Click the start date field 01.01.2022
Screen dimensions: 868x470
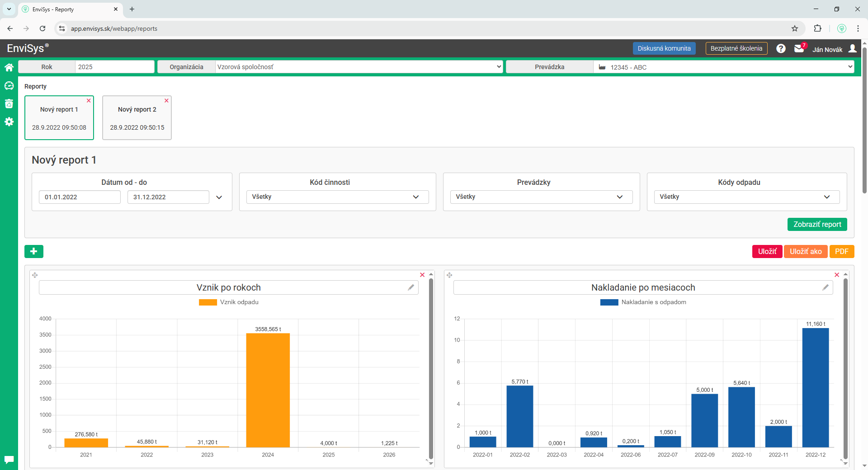tap(80, 197)
